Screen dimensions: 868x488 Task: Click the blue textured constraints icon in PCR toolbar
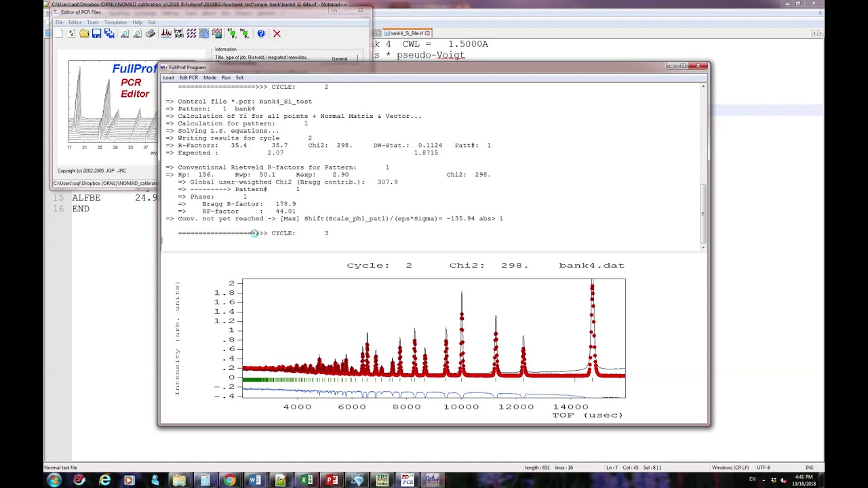[204, 33]
